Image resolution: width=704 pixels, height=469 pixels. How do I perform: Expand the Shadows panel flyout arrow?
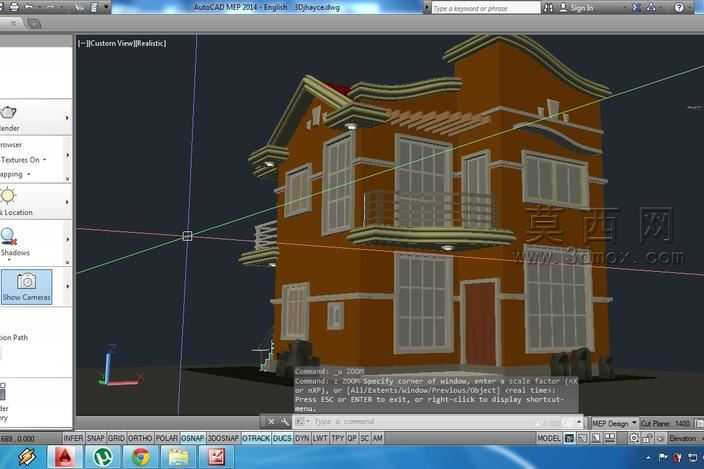[x=67, y=240]
